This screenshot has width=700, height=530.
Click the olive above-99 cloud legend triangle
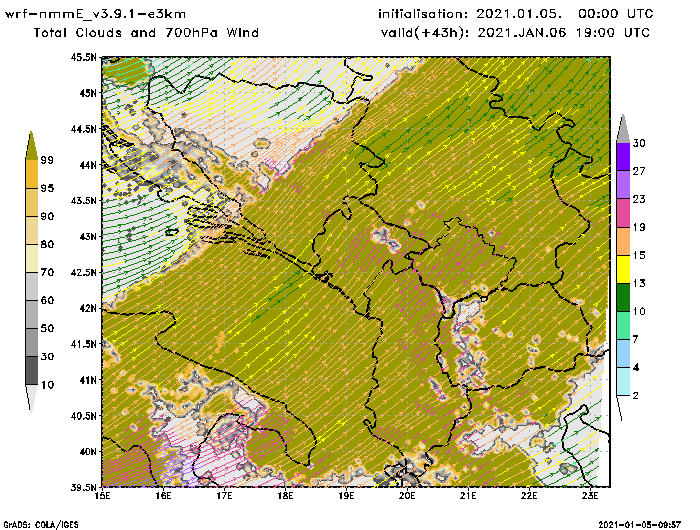(x=31, y=146)
